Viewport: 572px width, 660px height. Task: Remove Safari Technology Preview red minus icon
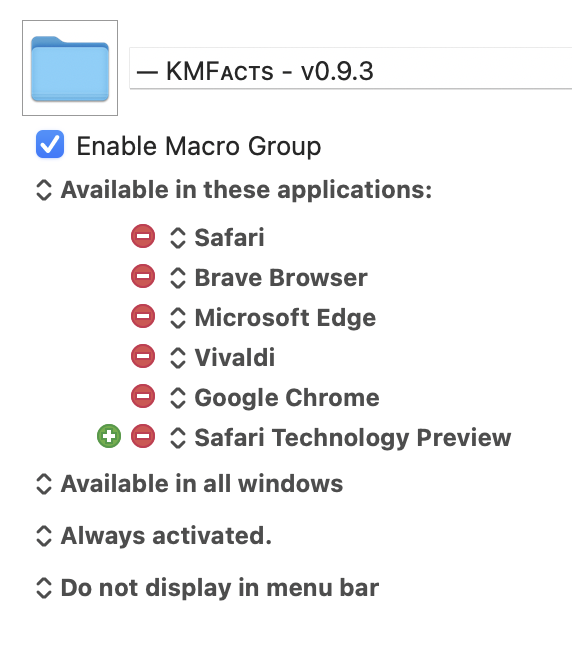(143, 436)
